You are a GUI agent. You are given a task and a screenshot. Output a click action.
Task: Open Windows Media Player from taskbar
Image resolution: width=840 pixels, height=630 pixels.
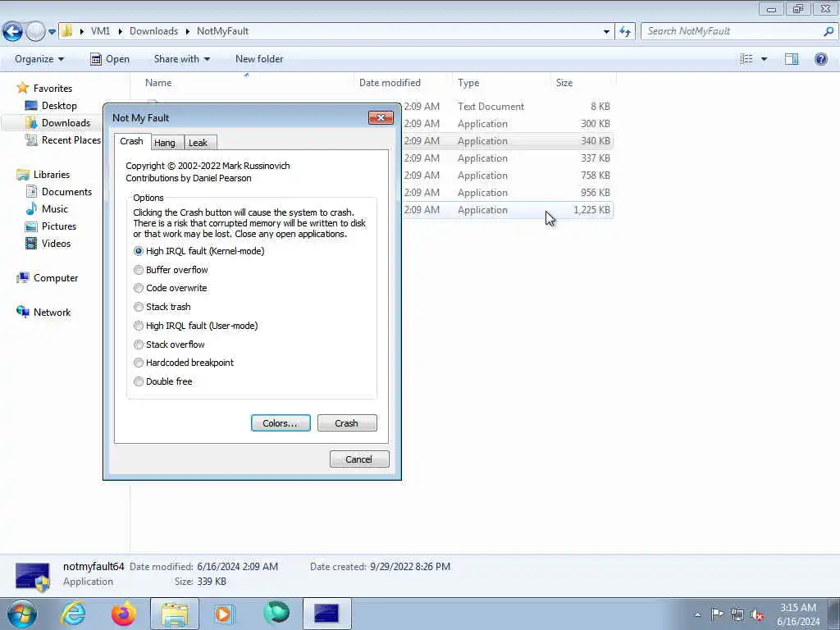tap(224, 614)
